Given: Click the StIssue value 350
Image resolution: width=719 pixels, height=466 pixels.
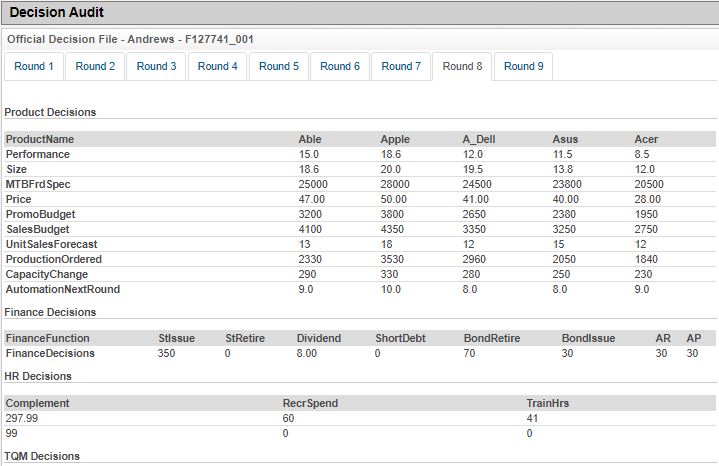Looking at the screenshot, I should pyautogui.click(x=167, y=353).
